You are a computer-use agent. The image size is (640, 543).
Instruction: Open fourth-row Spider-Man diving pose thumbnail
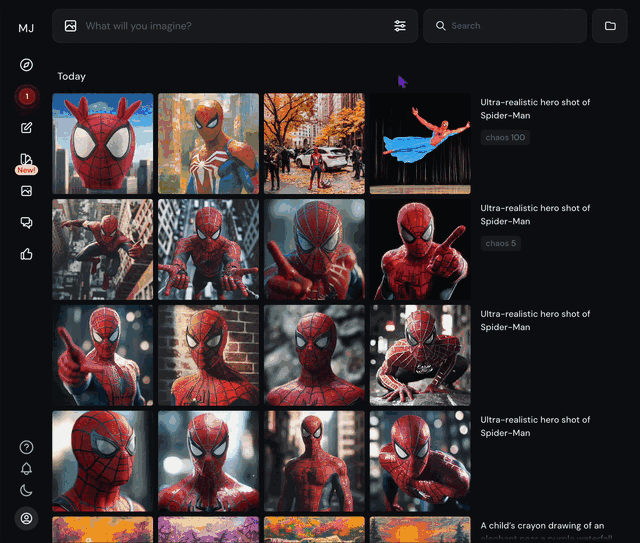point(420,461)
